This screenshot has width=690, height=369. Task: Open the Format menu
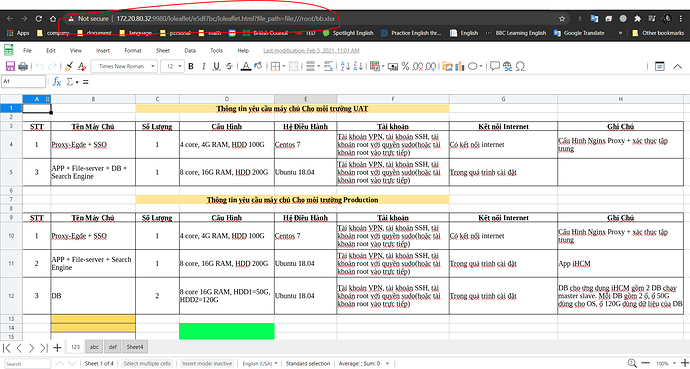133,51
